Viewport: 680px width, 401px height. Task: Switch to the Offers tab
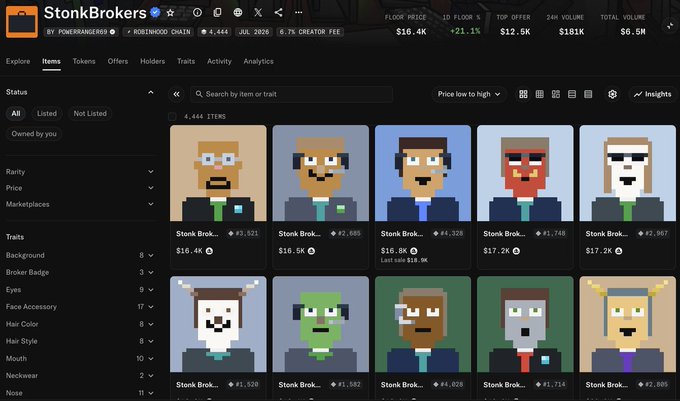tap(118, 62)
